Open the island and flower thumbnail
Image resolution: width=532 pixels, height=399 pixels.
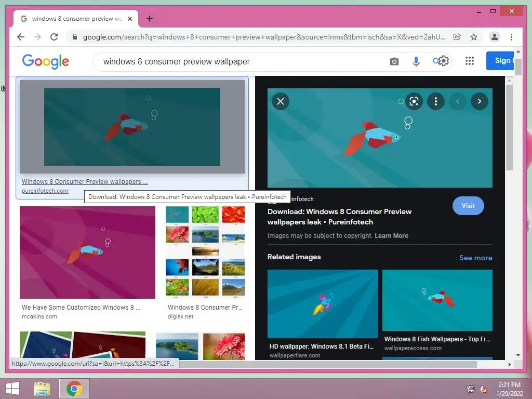tap(200, 347)
